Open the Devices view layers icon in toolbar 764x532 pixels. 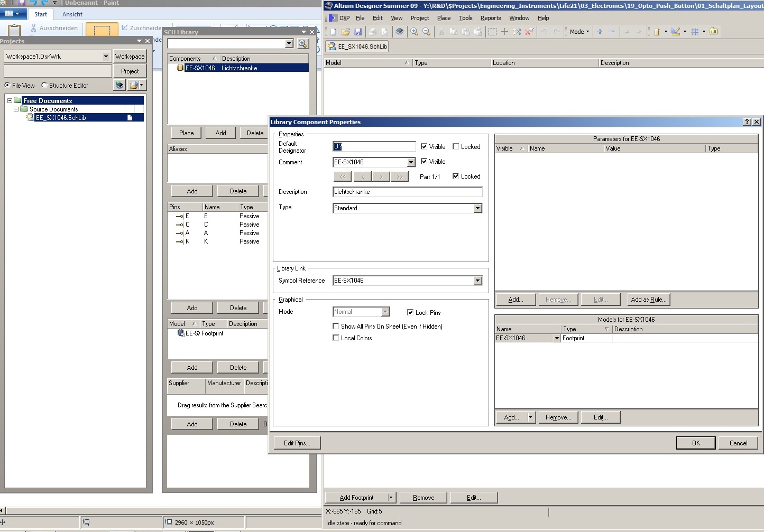tap(400, 32)
